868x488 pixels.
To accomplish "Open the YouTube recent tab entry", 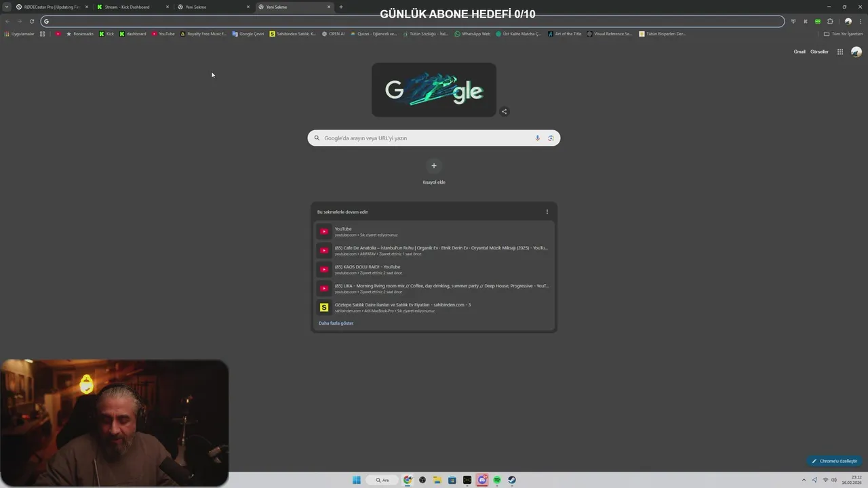I will pos(434,231).
